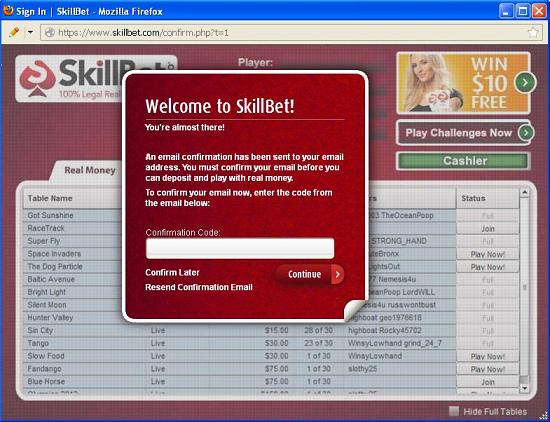Screen dimensions: 550x422
Task: Click Resend Confirmation Email link
Action: pos(199,287)
